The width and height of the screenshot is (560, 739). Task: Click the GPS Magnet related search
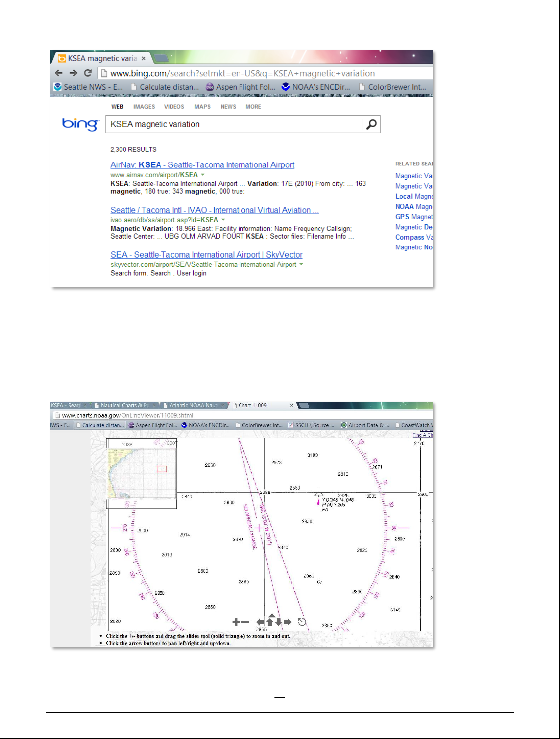tap(414, 217)
